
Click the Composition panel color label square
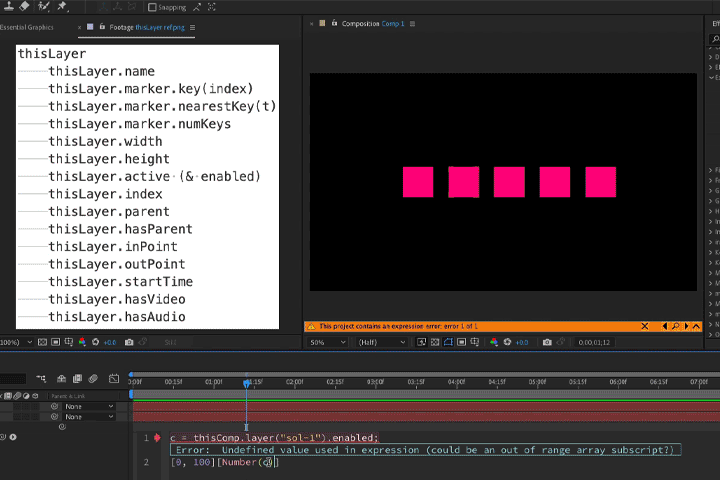point(322,23)
